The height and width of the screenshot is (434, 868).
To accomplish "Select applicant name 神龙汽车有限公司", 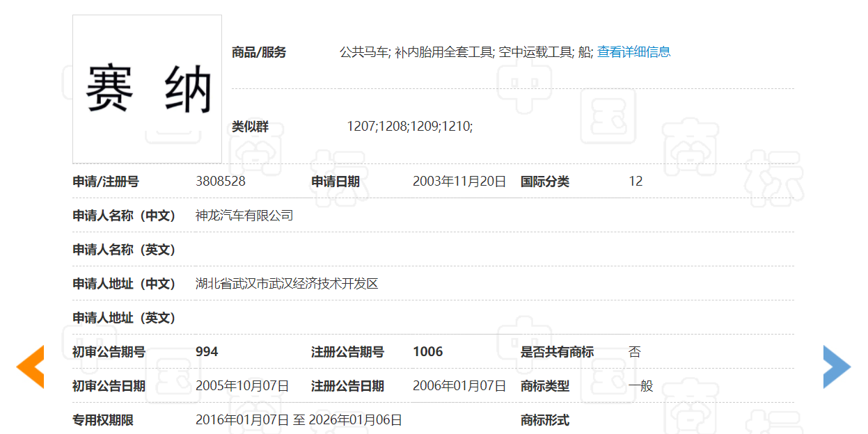I will pyautogui.click(x=244, y=216).
